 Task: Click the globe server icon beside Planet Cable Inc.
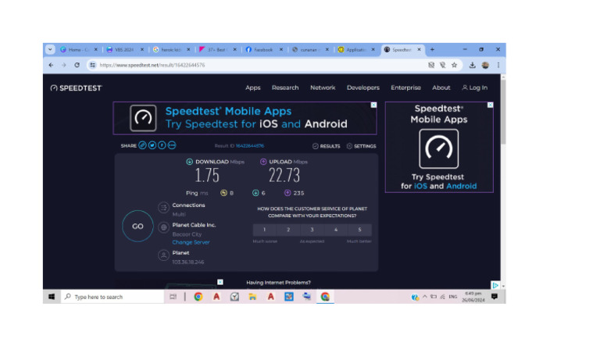tap(163, 227)
